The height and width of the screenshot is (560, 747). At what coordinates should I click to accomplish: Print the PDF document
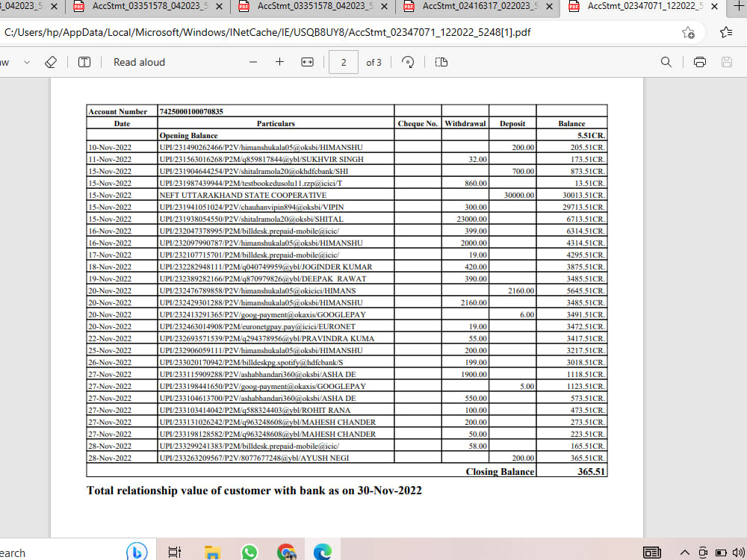(x=700, y=63)
